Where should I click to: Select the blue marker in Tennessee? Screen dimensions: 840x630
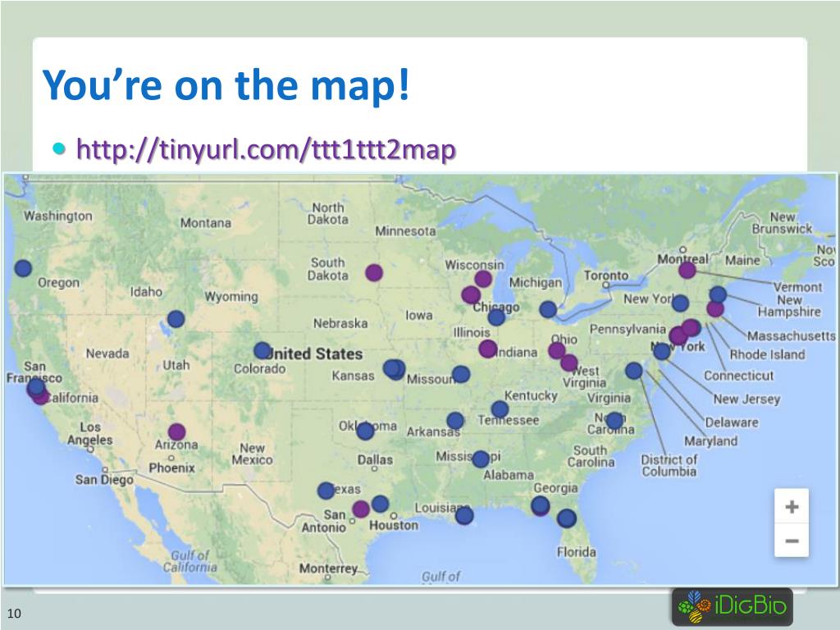(x=500, y=409)
